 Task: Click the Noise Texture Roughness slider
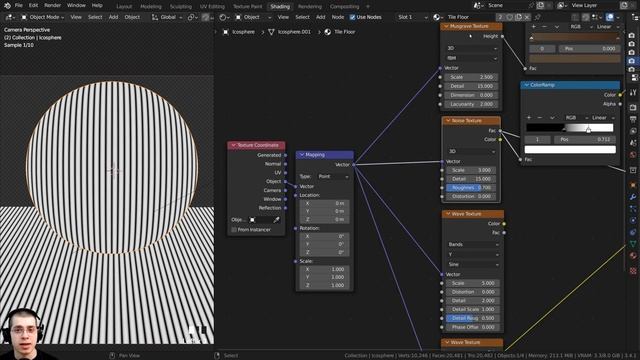pyautogui.click(x=471, y=188)
